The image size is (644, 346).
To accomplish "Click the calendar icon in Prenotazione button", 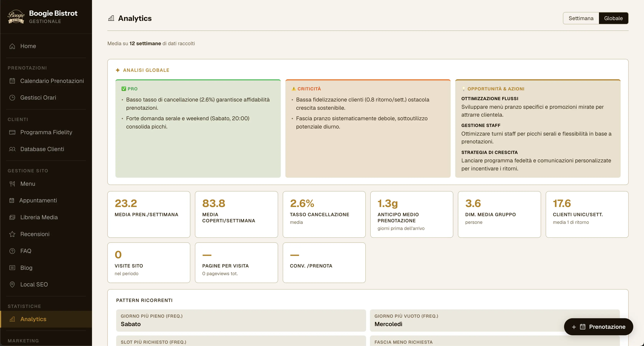I will [x=583, y=327].
